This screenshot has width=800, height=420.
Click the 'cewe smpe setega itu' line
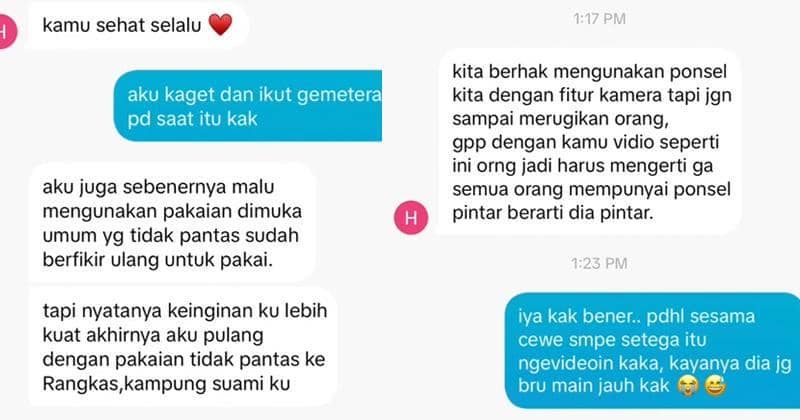point(612,339)
